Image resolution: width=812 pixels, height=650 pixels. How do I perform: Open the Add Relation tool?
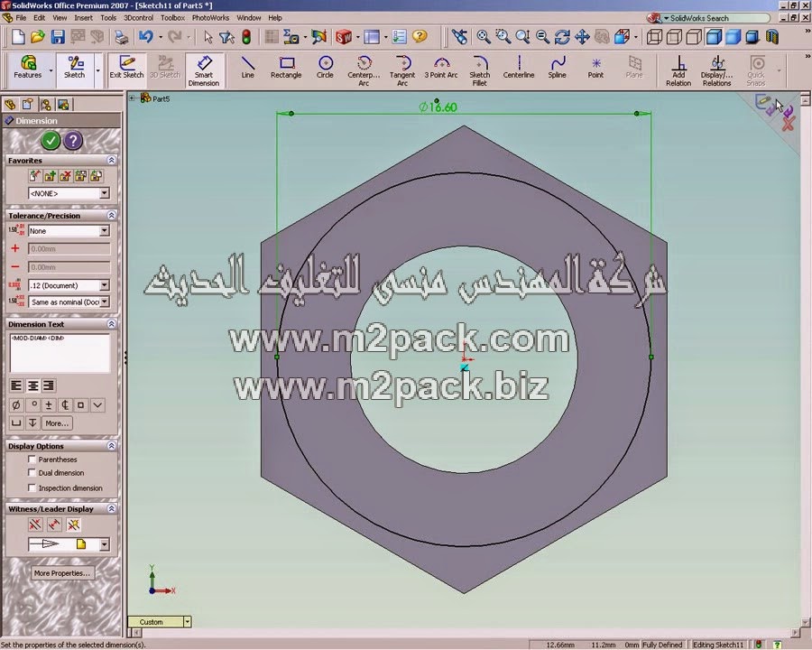[x=678, y=70]
